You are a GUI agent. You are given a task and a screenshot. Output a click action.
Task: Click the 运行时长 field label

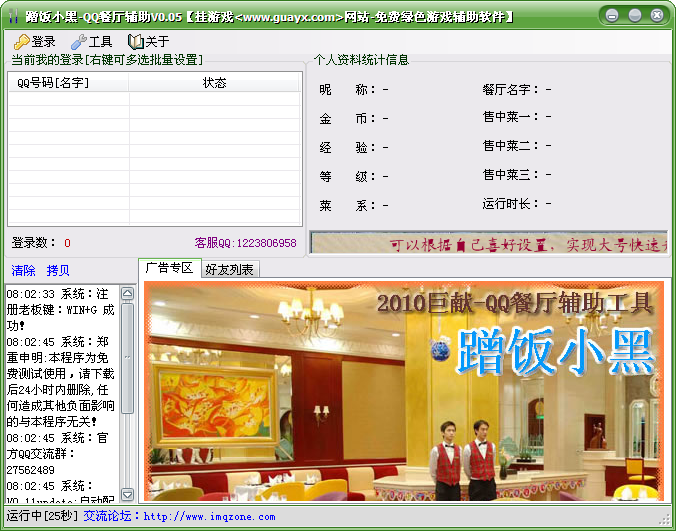511,203
